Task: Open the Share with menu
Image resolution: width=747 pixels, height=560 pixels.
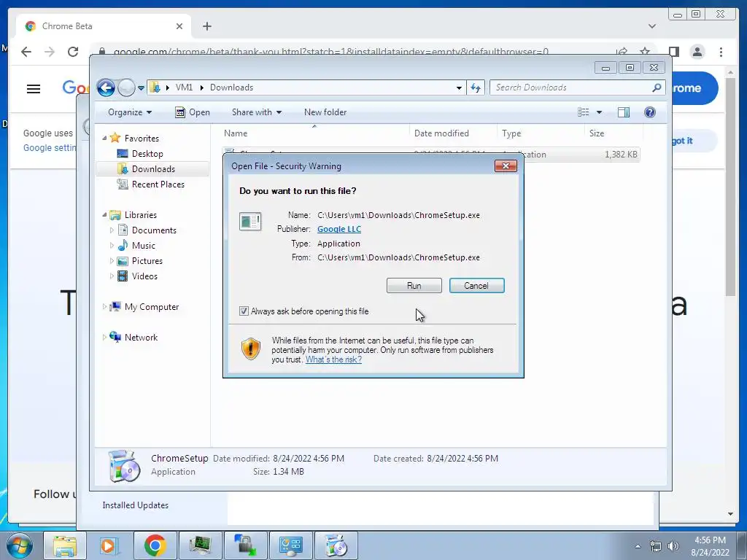Action: (x=257, y=112)
